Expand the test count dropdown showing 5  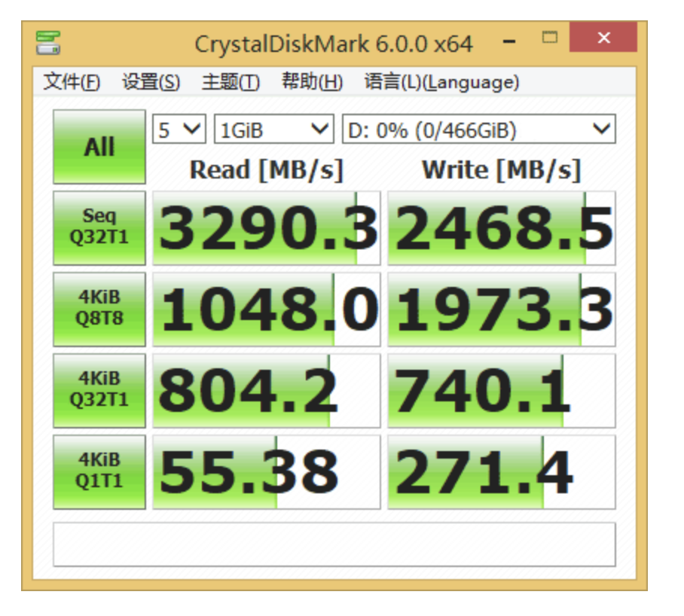coord(179,129)
